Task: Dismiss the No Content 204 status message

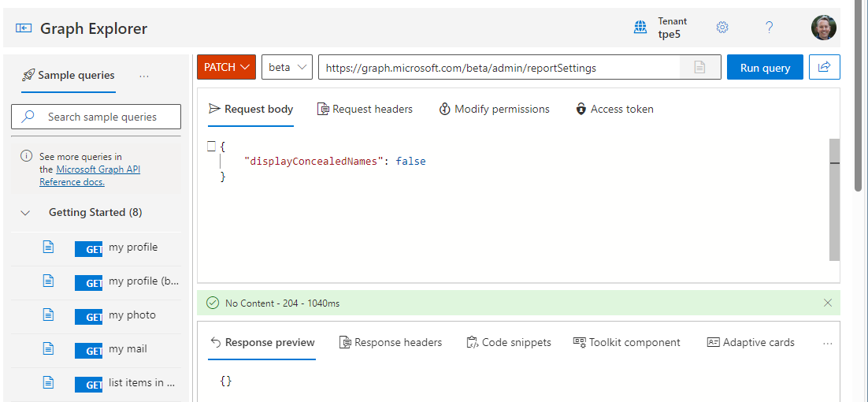Action: (x=827, y=303)
